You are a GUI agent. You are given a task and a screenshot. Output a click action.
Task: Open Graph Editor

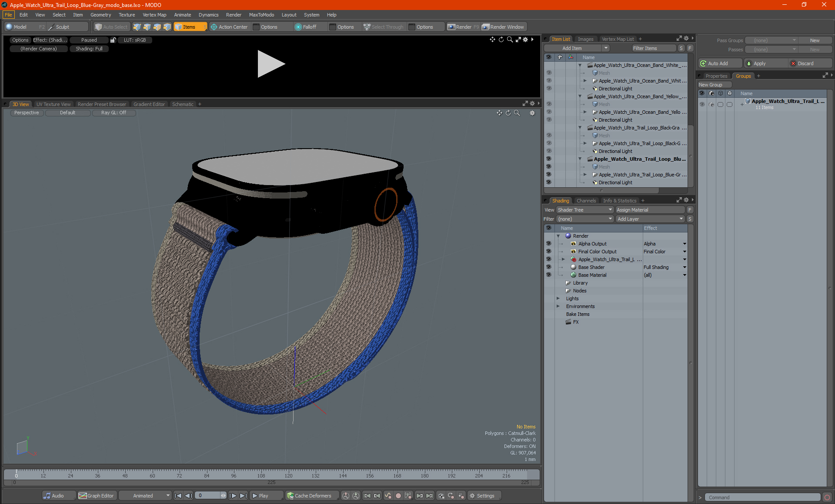click(96, 496)
